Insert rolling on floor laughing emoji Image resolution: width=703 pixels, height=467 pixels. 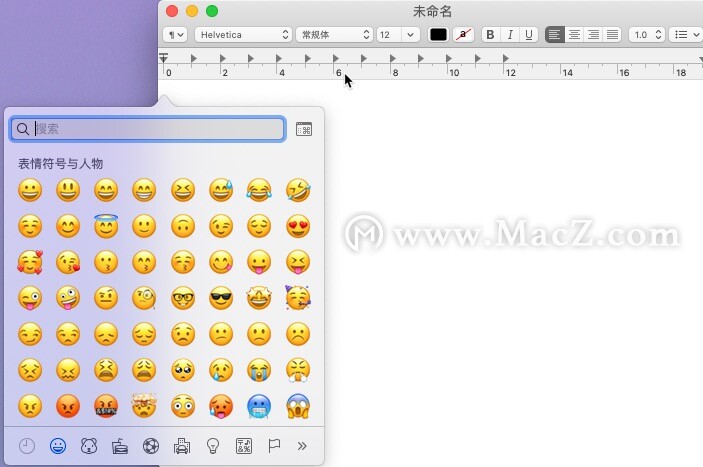point(298,190)
